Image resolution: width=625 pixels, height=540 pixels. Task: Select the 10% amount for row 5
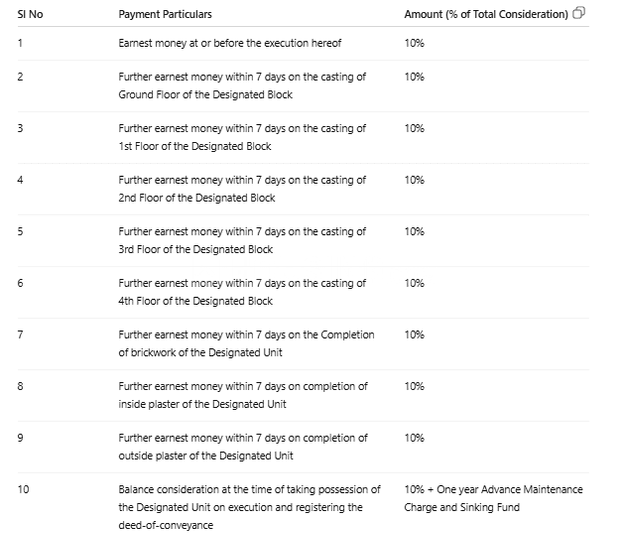[x=414, y=232]
